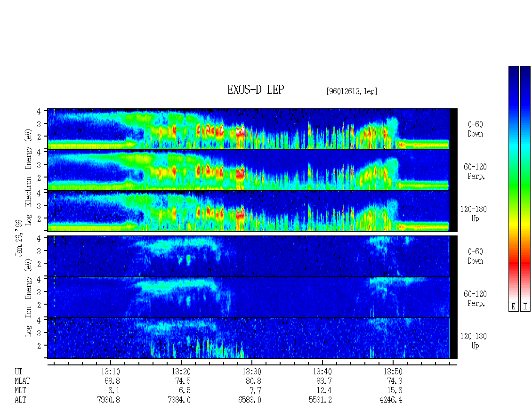This screenshot has height=412, width=532.
Task: Click the electron panel 60-120 Perp. label
Action: tap(475, 171)
